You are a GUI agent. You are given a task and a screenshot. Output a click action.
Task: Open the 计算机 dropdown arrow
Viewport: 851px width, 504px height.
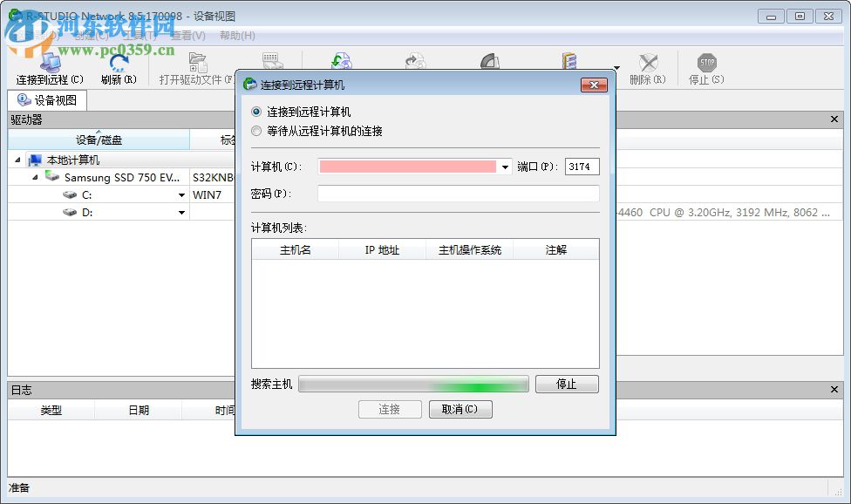pyautogui.click(x=503, y=167)
